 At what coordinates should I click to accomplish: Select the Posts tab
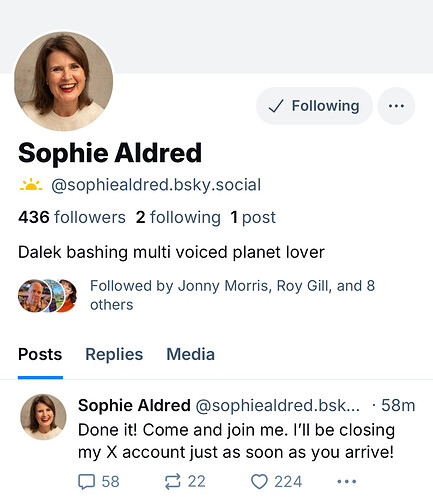point(40,354)
